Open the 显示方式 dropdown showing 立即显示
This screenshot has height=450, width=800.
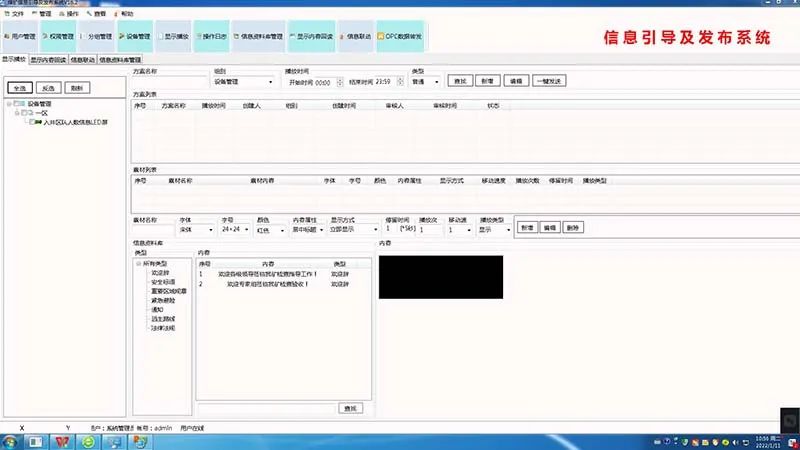(354, 230)
